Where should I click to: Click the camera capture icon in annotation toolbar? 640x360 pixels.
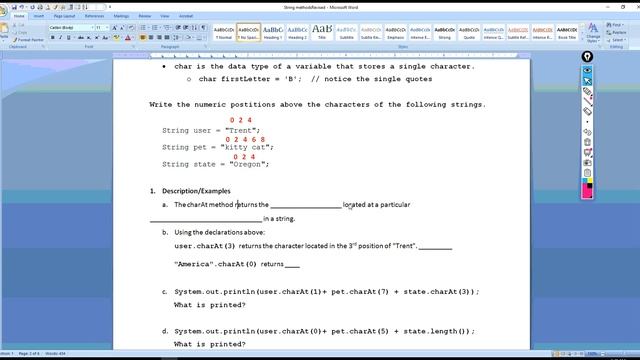587,162
